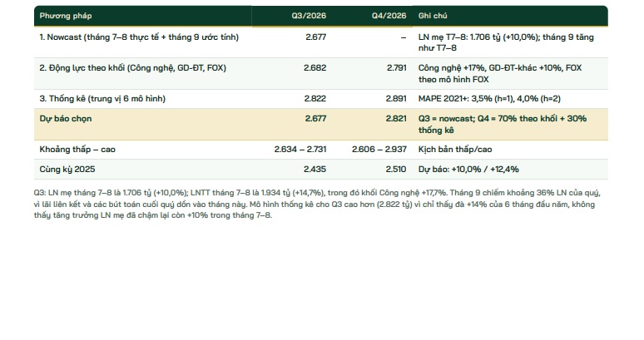Select the 'Khoảng thấp – cao' label

(77, 150)
